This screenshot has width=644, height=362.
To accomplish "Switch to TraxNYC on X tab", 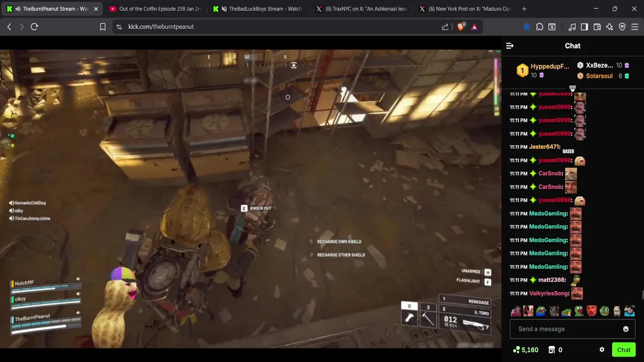I will pyautogui.click(x=361, y=9).
